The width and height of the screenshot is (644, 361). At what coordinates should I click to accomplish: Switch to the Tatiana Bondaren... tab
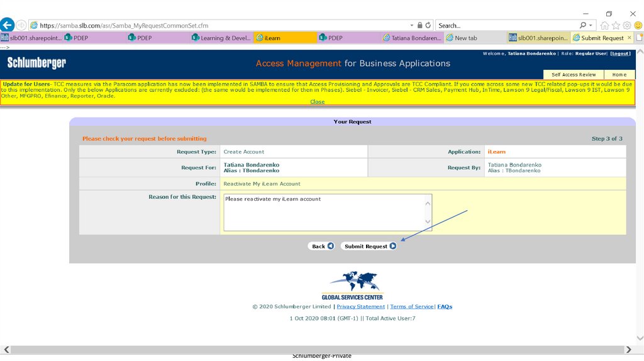pyautogui.click(x=413, y=38)
